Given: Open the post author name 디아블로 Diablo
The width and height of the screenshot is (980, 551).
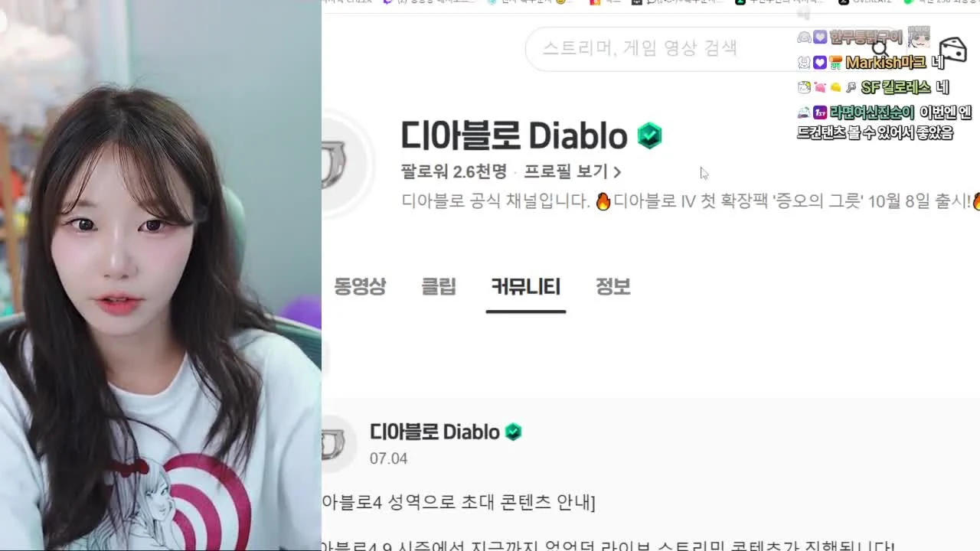Looking at the screenshot, I should coord(435,432).
